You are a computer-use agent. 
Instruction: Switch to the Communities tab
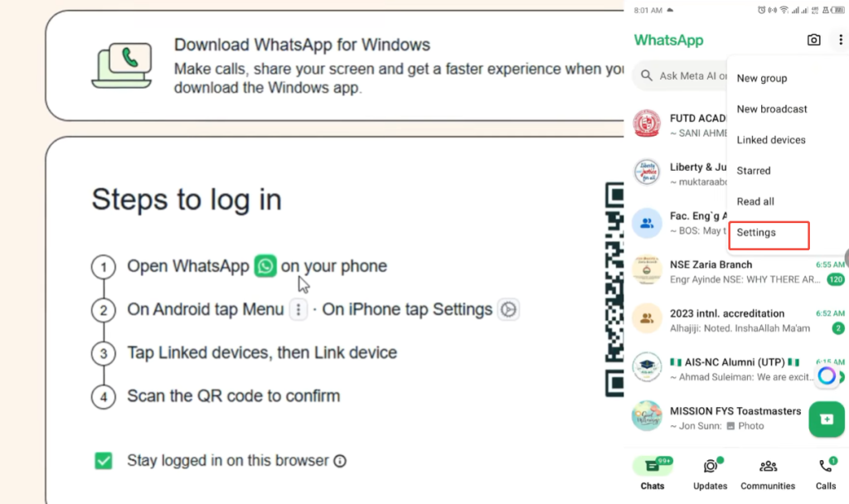click(768, 473)
